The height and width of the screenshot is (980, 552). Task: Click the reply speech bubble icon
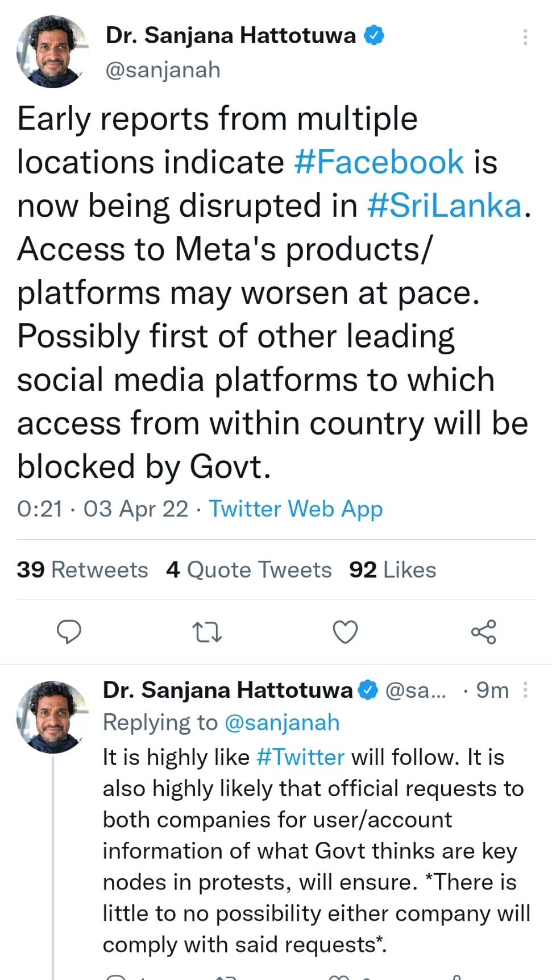[x=69, y=632]
